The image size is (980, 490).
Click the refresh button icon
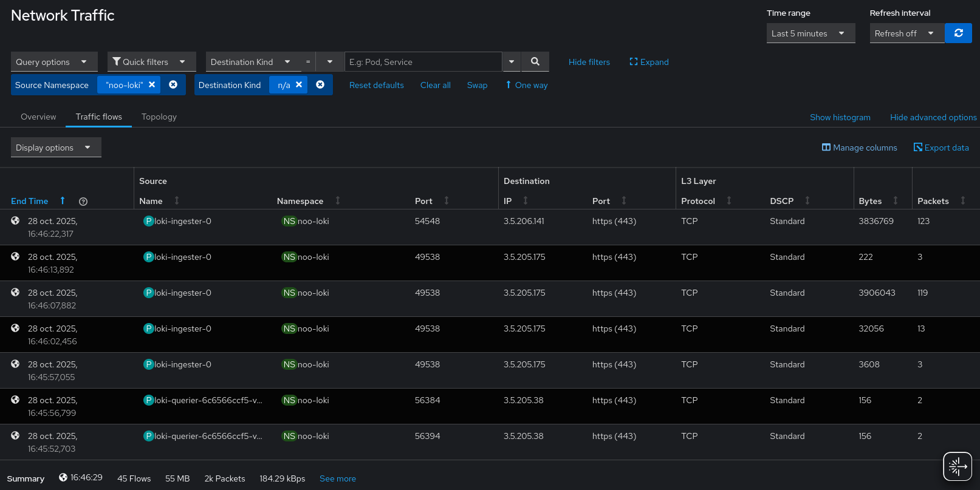958,33
